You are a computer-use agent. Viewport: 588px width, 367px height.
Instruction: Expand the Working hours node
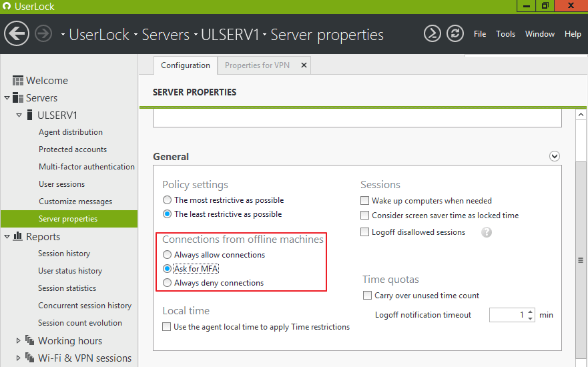click(x=18, y=341)
